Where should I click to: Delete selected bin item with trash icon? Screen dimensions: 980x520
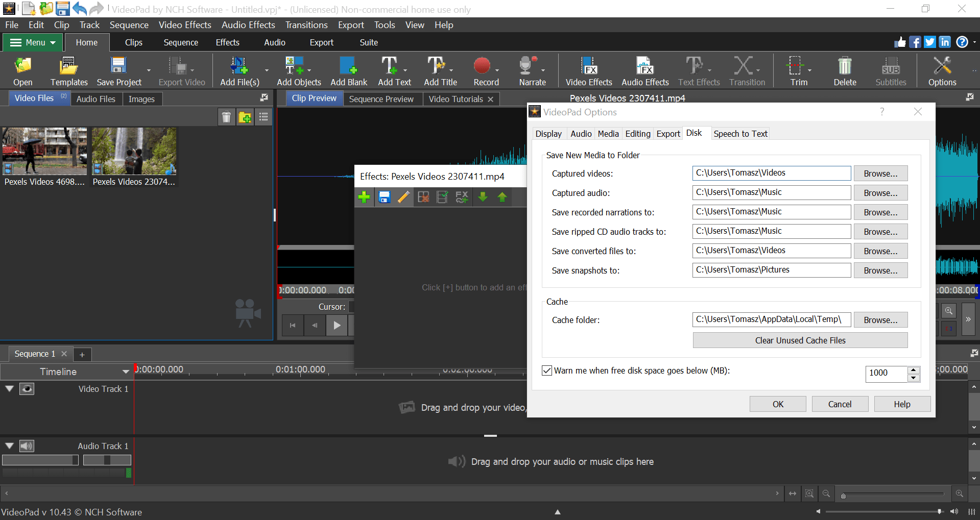(226, 117)
